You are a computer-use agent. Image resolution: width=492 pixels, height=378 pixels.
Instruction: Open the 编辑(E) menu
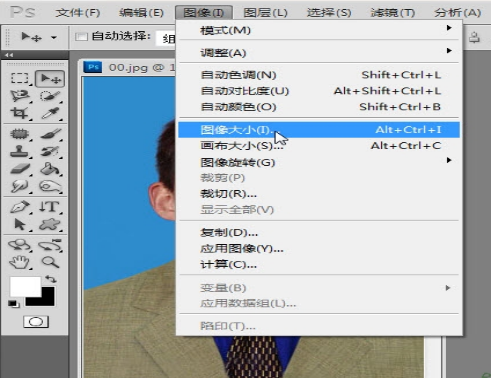pyautogui.click(x=141, y=13)
